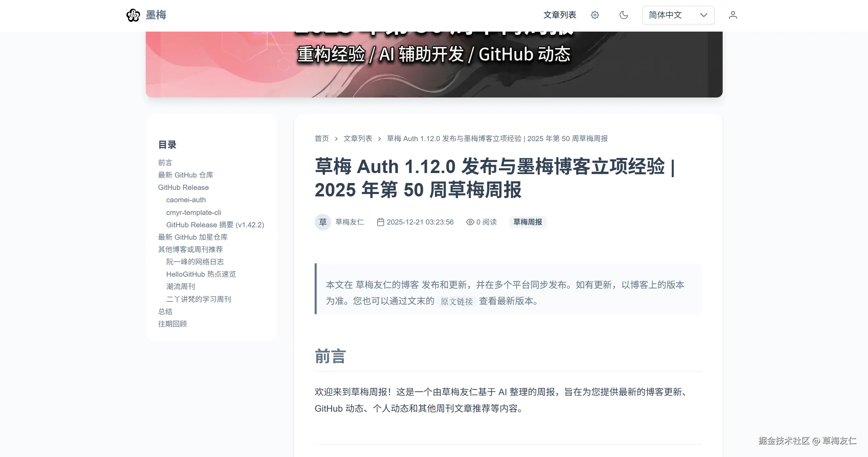Image resolution: width=868 pixels, height=457 pixels.
Task: Jump to 往期回顾 section from sidebar
Action: tap(172, 324)
